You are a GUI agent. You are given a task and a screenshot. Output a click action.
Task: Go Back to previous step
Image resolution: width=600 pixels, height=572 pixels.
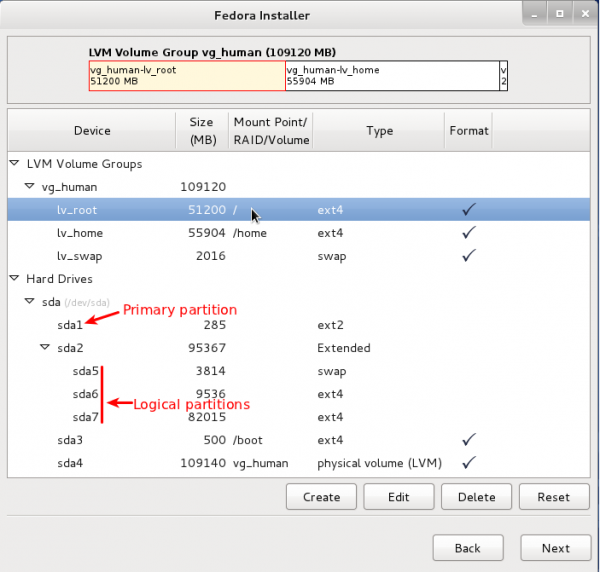468,548
